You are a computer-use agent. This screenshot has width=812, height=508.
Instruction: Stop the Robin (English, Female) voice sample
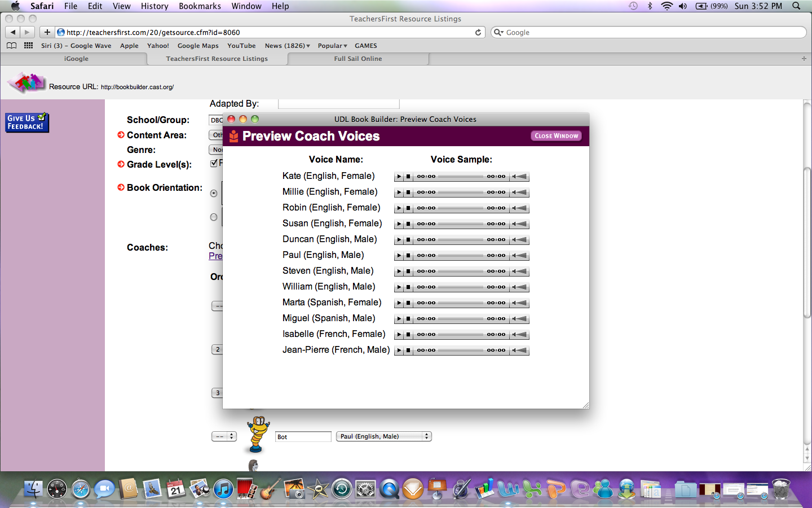click(408, 208)
